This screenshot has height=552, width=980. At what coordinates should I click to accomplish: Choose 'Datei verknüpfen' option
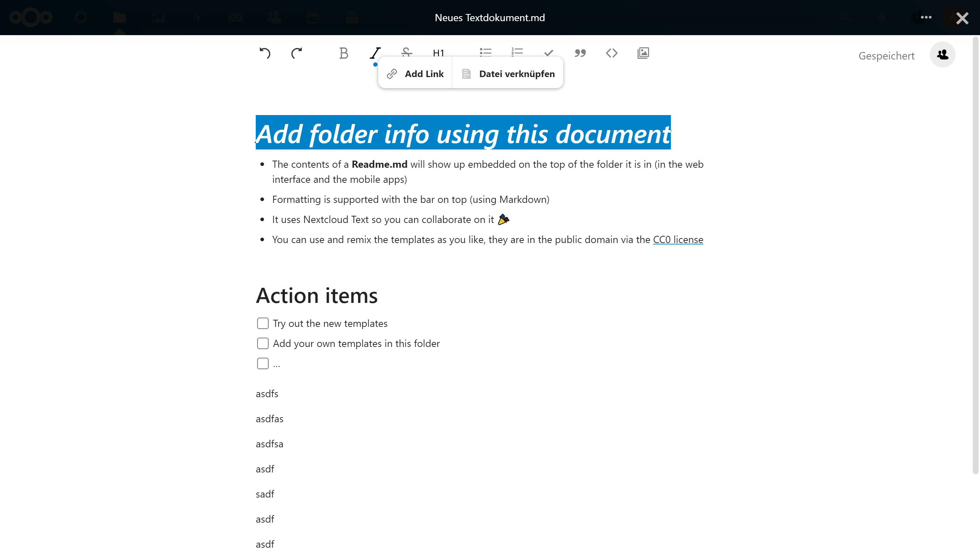pyautogui.click(x=508, y=73)
